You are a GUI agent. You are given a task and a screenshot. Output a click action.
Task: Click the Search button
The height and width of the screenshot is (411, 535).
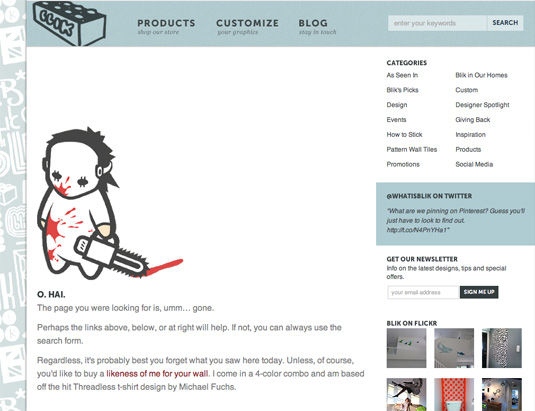tap(505, 23)
